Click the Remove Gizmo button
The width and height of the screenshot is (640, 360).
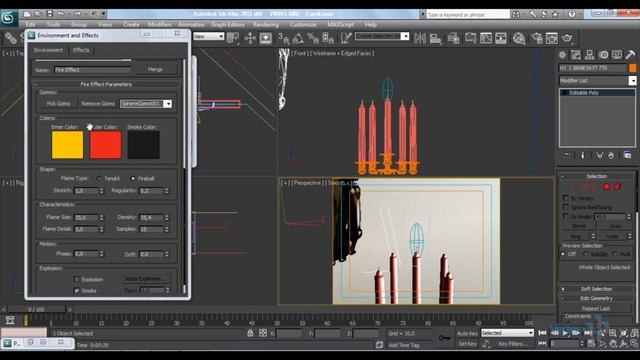click(98, 104)
